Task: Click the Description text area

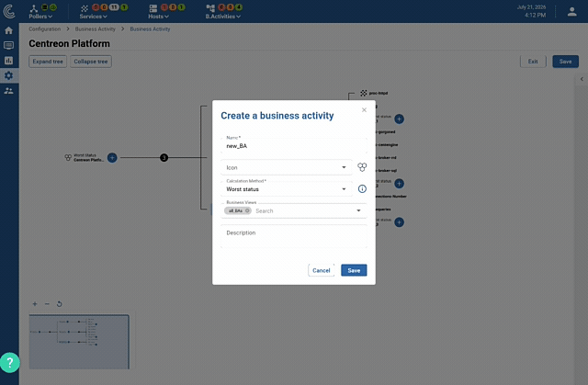Action: pos(294,236)
